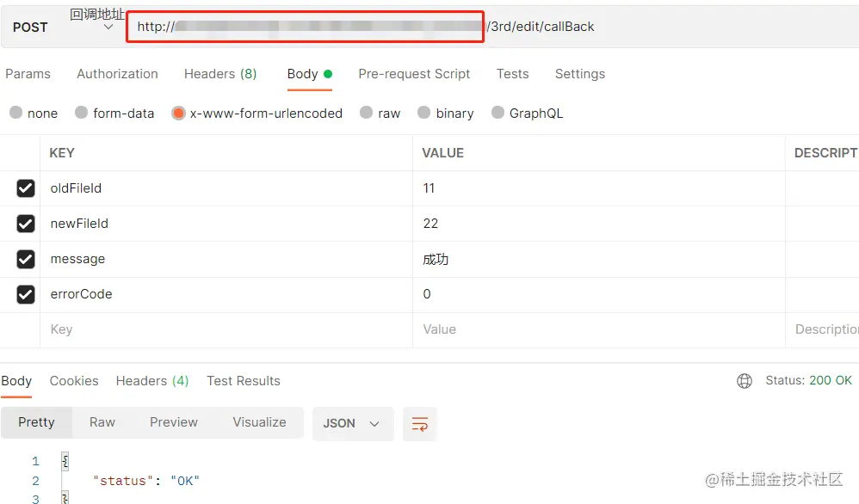Uncheck the newFileId parameter row
The height and width of the screenshot is (504, 859).
25,224
